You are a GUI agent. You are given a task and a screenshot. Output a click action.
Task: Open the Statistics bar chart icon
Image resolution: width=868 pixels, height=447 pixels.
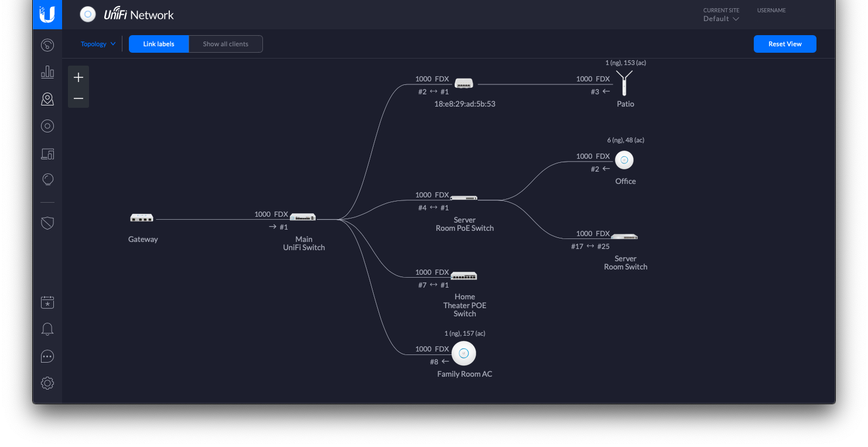(x=47, y=72)
